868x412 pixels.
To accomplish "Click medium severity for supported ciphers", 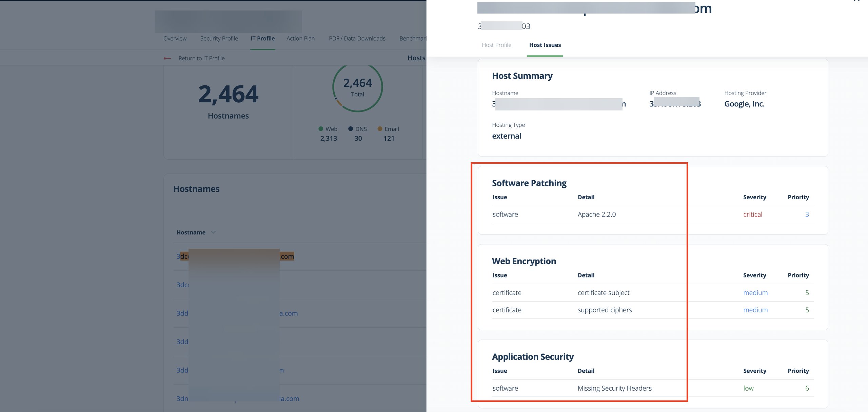I will click(x=755, y=310).
